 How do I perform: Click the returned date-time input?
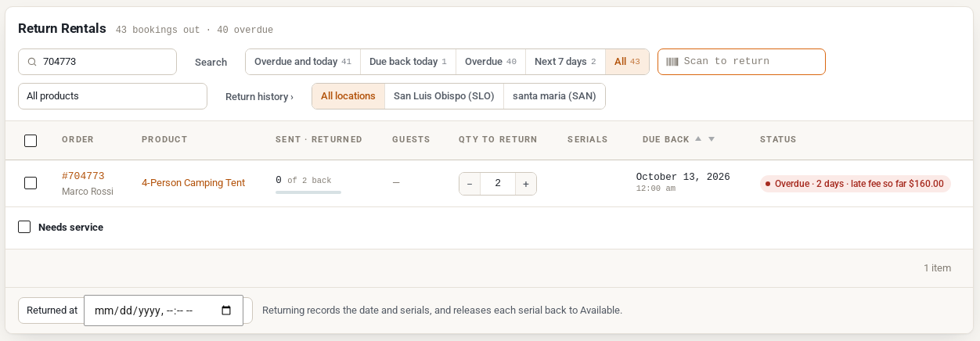point(164,310)
